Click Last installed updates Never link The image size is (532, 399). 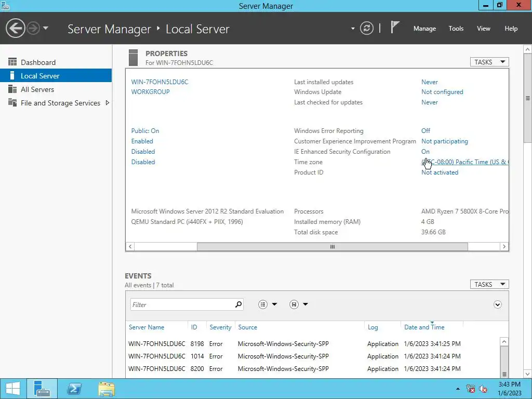tap(429, 82)
